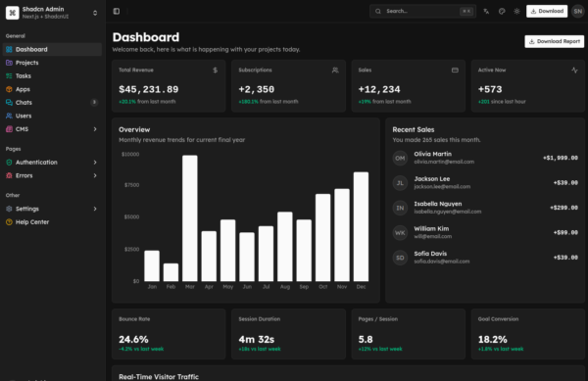Click the Shadcn Admin logo icon
The width and height of the screenshot is (588, 381).
point(13,13)
